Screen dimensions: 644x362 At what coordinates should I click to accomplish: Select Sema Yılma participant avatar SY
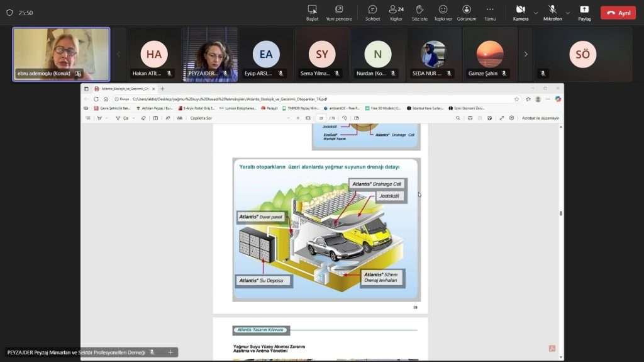(x=322, y=54)
